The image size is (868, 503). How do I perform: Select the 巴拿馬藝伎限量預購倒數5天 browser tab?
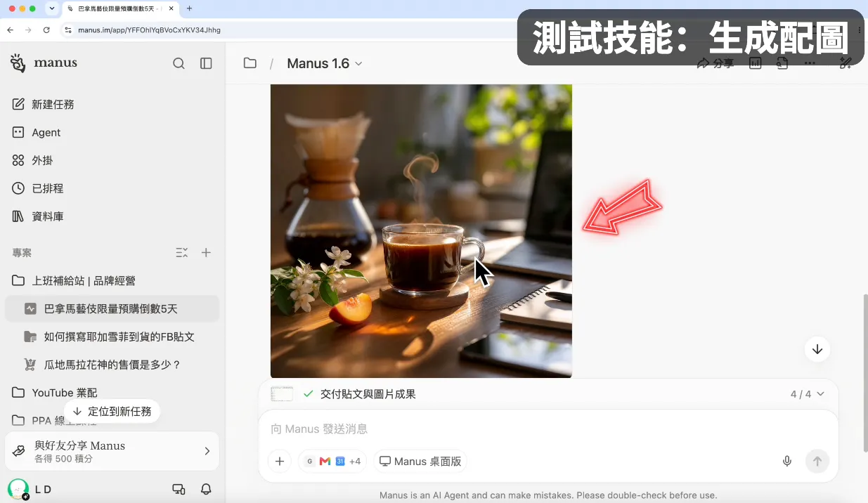[x=121, y=8]
